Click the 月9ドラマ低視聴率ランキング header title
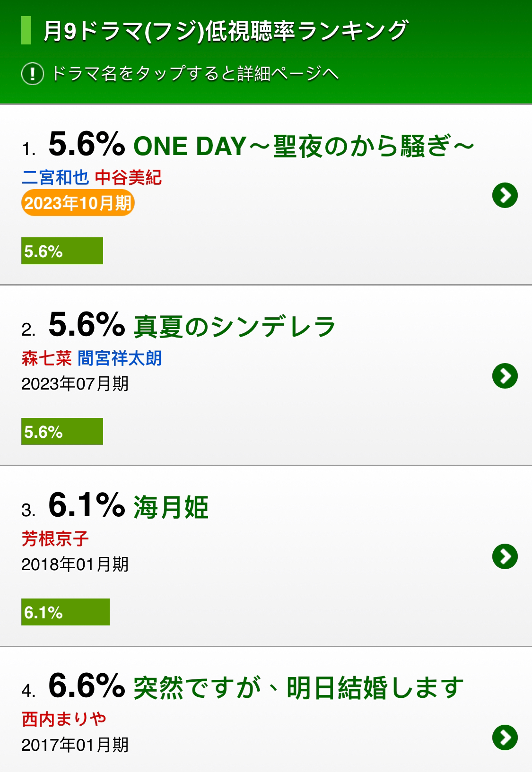 coord(225,31)
